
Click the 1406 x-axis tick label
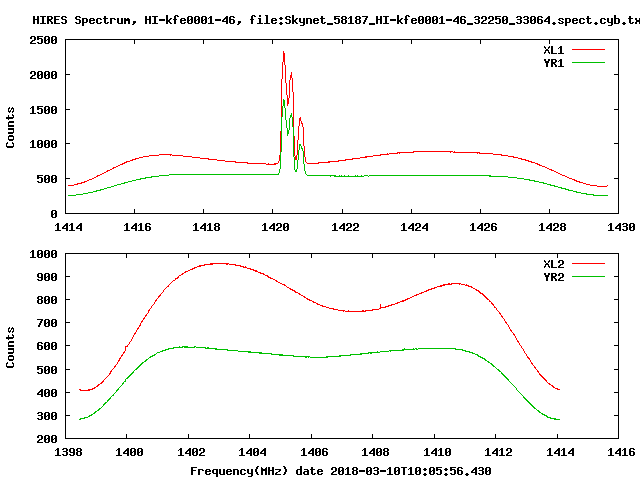pos(314,452)
